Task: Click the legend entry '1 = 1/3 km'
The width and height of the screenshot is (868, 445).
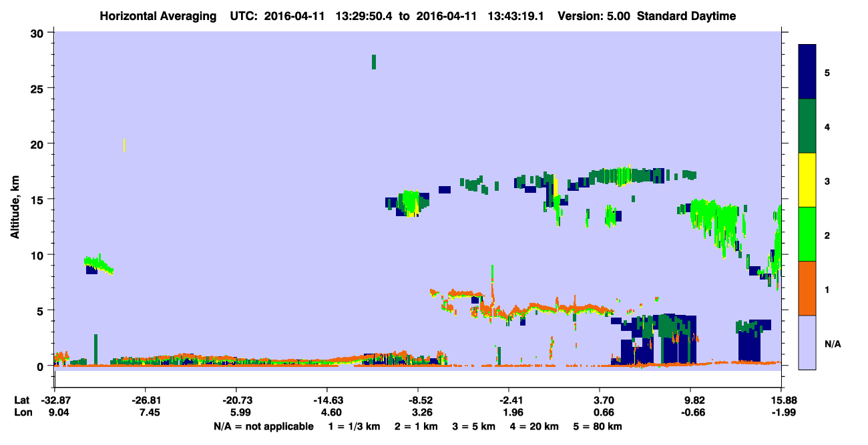Action: [x=355, y=426]
